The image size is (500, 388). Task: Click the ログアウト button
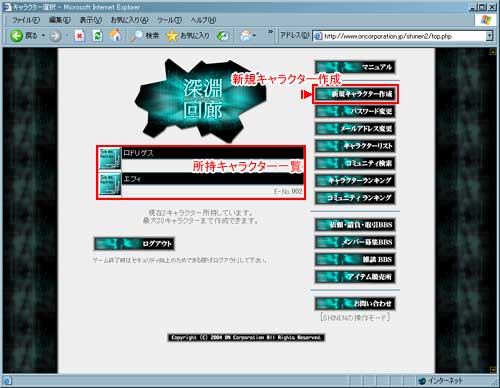point(134,244)
